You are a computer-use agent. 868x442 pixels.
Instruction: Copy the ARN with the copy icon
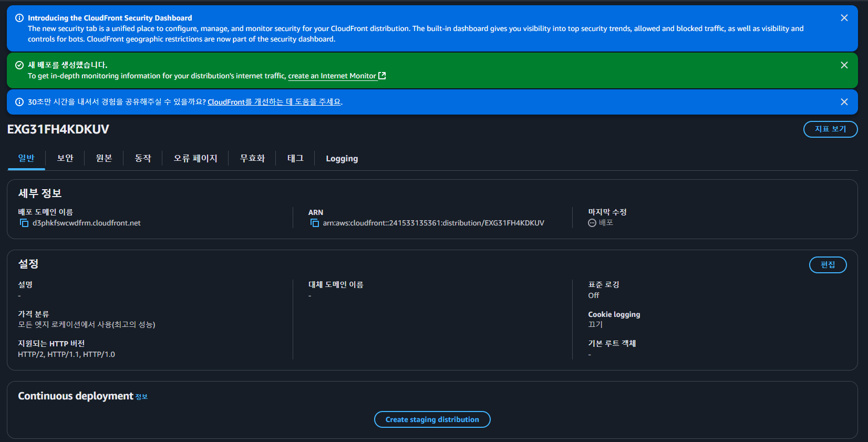click(x=315, y=223)
